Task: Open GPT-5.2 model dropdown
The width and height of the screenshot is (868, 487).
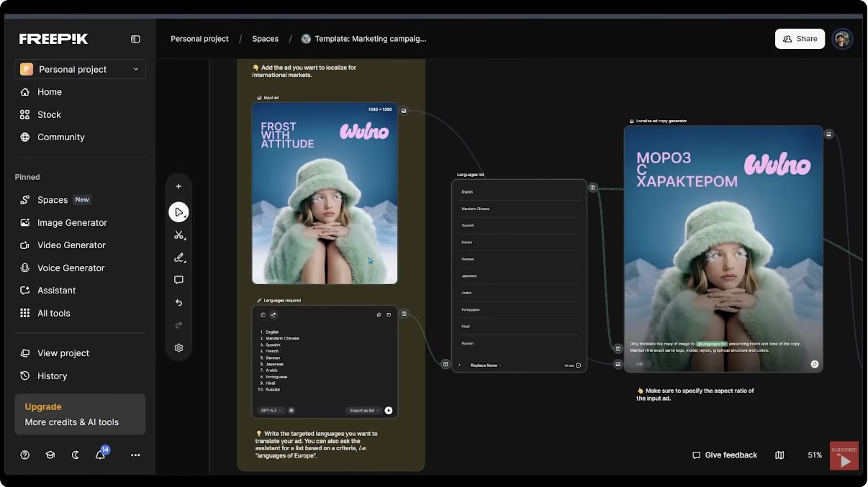Action: [x=271, y=411]
